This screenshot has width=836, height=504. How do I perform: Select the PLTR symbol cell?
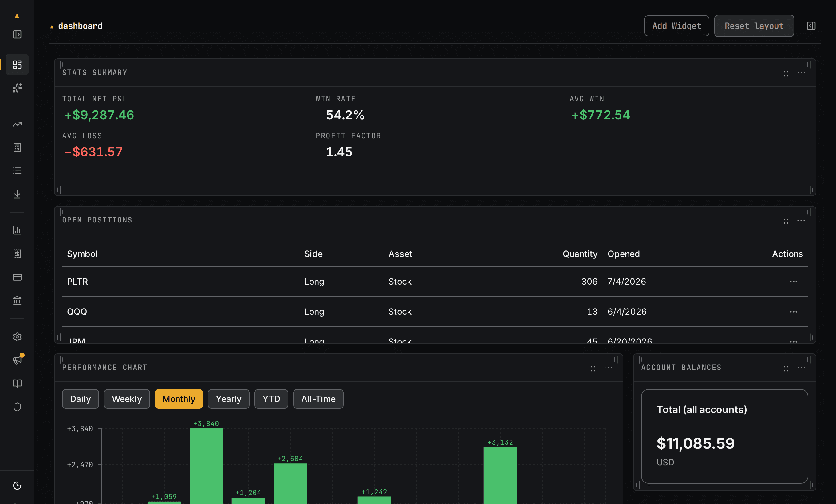77,282
